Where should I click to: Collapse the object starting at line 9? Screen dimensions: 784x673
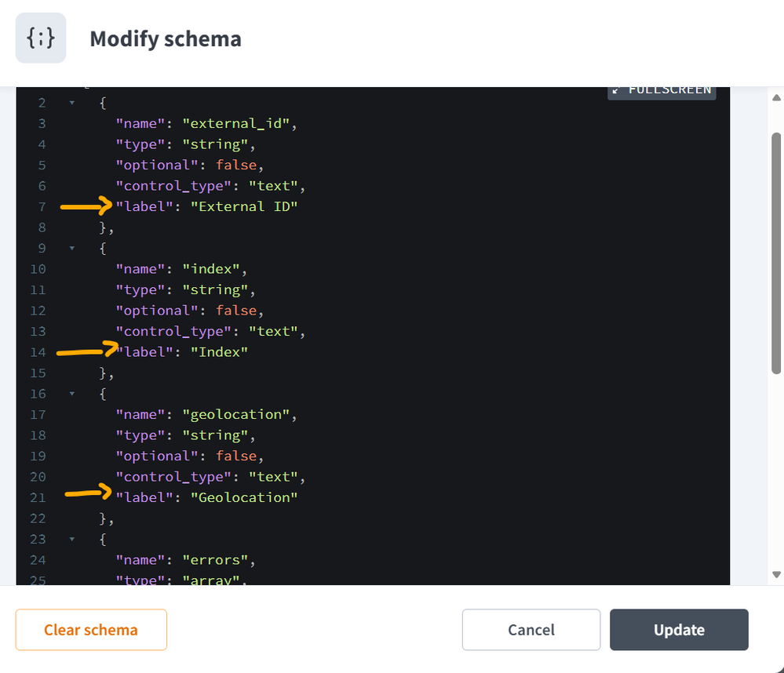click(72, 249)
